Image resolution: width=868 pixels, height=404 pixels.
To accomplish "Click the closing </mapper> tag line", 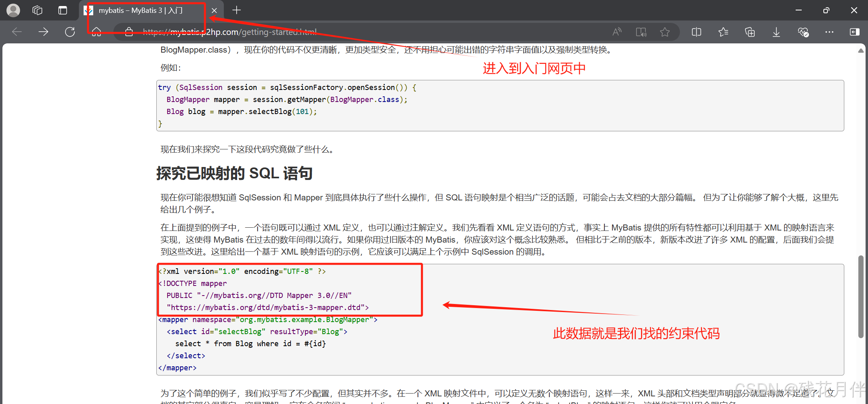I will click(177, 368).
